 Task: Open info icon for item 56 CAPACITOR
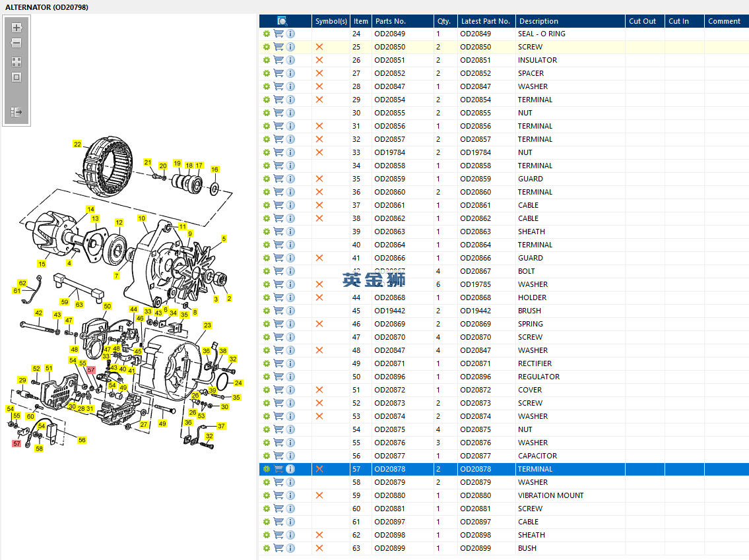290,456
